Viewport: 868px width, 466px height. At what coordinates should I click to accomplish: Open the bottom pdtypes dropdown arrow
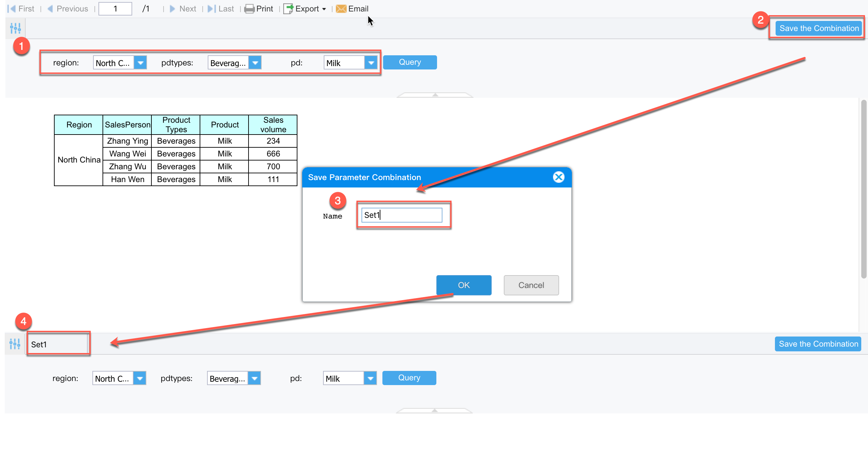(254, 378)
